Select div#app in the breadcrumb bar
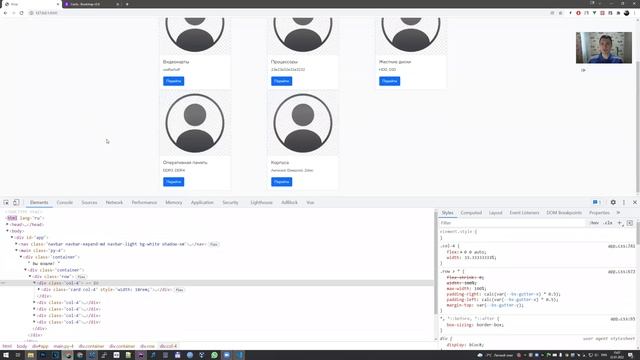 40,346
